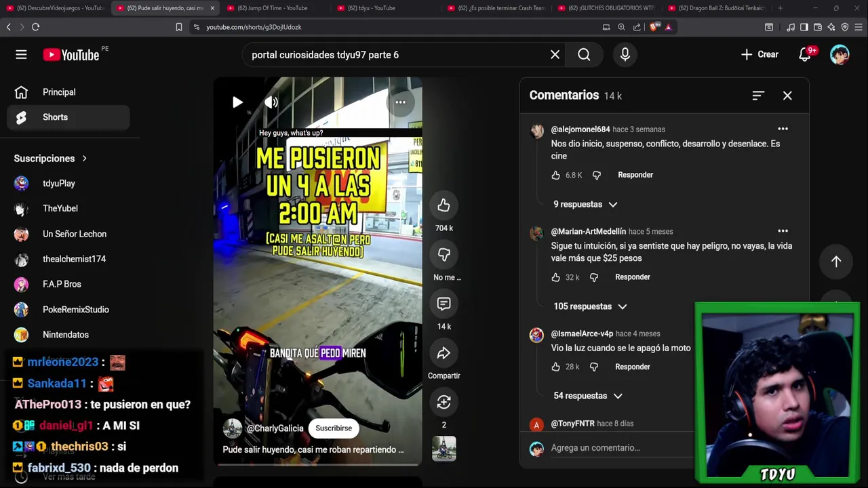Switch to Dragon Ball Z Budokai tab
Screen dimensions: 868x488
click(717, 8)
